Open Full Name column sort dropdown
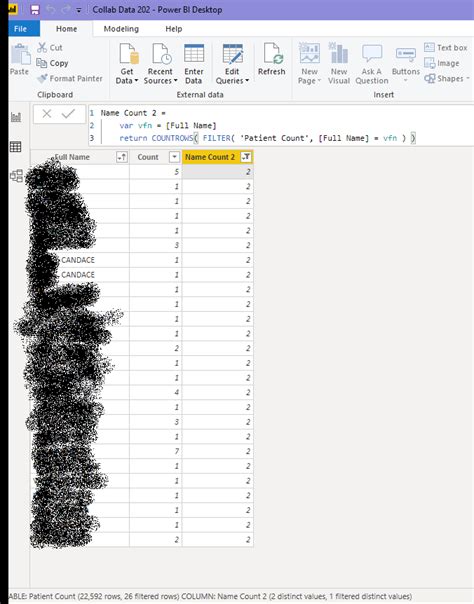This screenshot has width=474, height=604. coord(122,157)
